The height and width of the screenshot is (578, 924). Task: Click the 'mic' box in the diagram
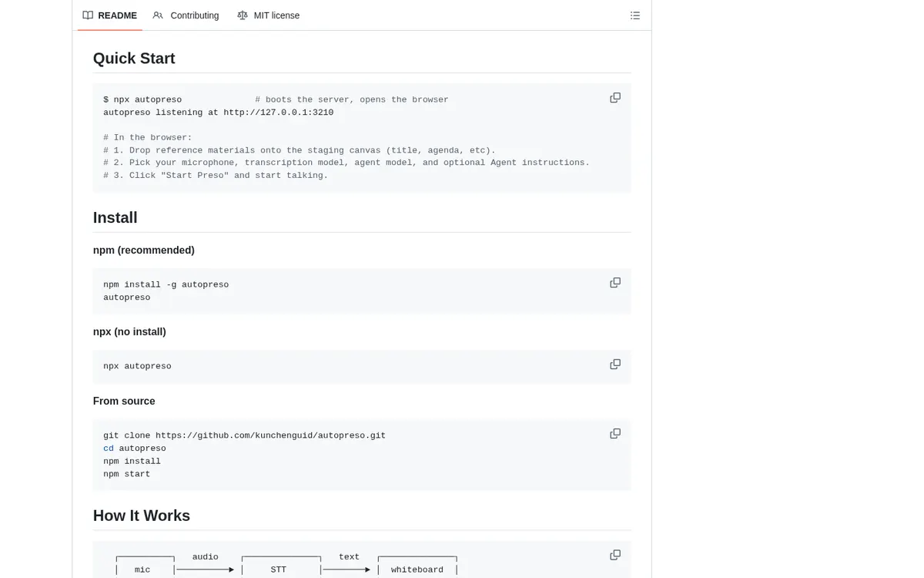(146, 570)
